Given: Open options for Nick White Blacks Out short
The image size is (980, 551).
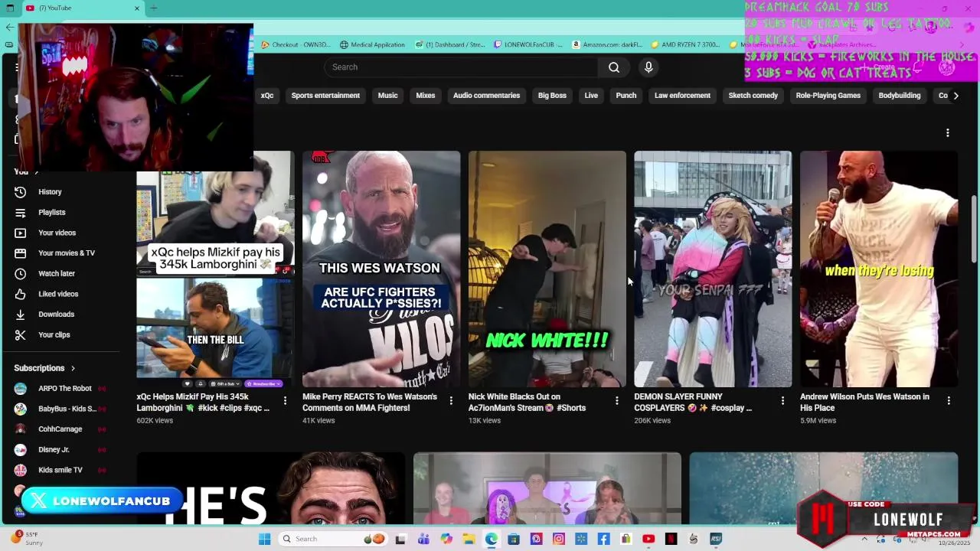Looking at the screenshot, I should pos(617,400).
